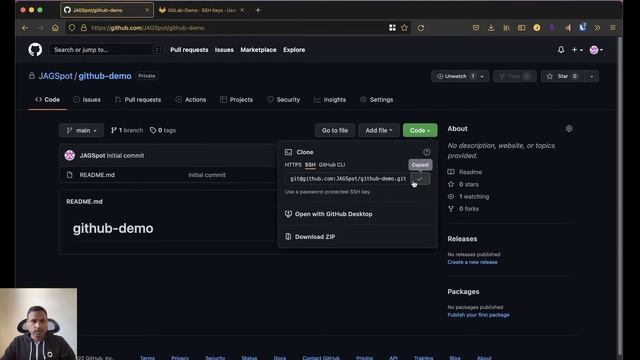The height and width of the screenshot is (360, 640).
Task: Click the 0 tags link
Action: click(162, 130)
